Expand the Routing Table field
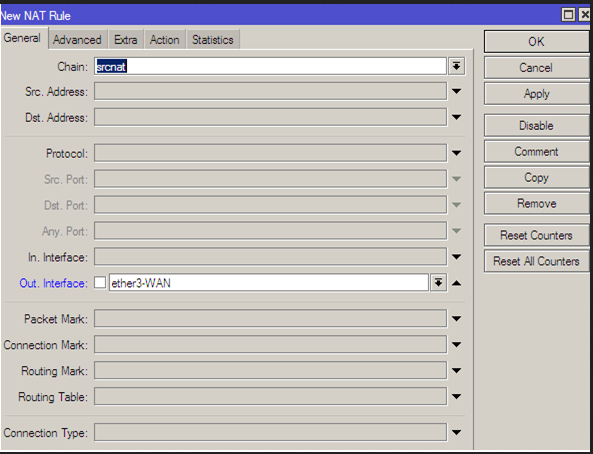 [456, 396]
